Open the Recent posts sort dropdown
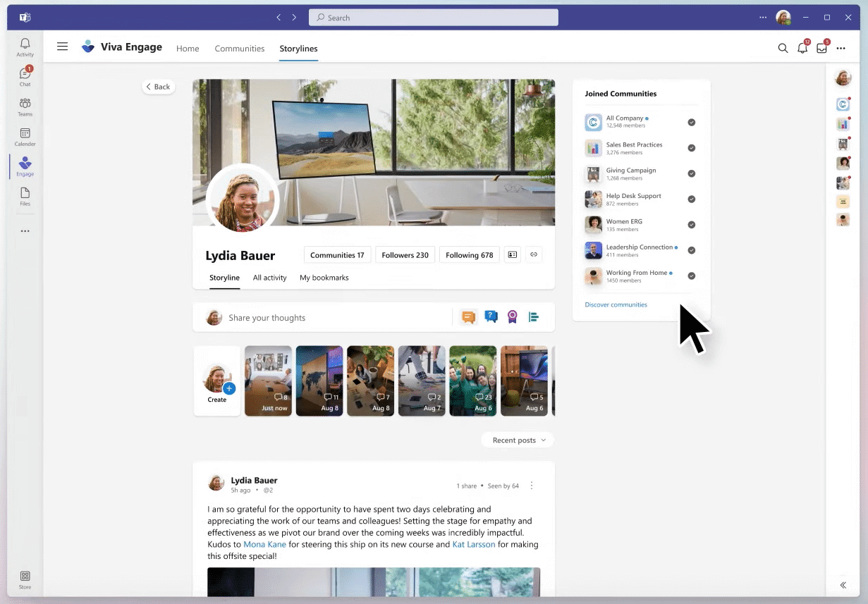The image size is (868, 604). click(518, 440)
